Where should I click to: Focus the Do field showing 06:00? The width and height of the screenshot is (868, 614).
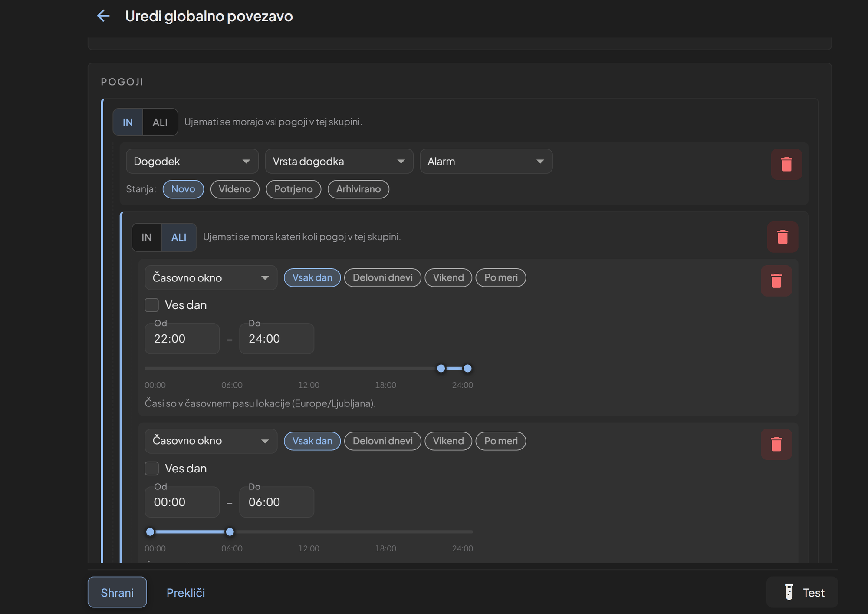[277, 502]
